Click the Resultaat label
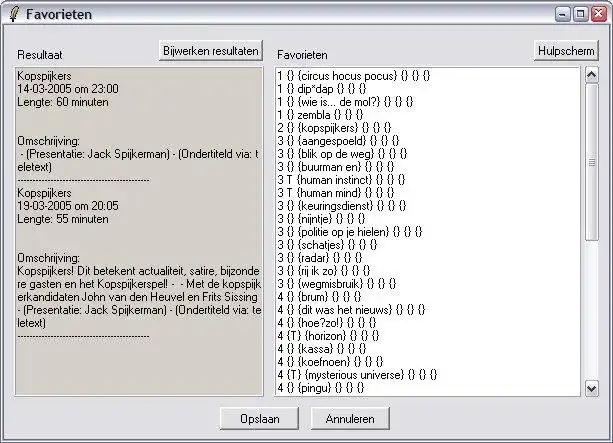 39,55
